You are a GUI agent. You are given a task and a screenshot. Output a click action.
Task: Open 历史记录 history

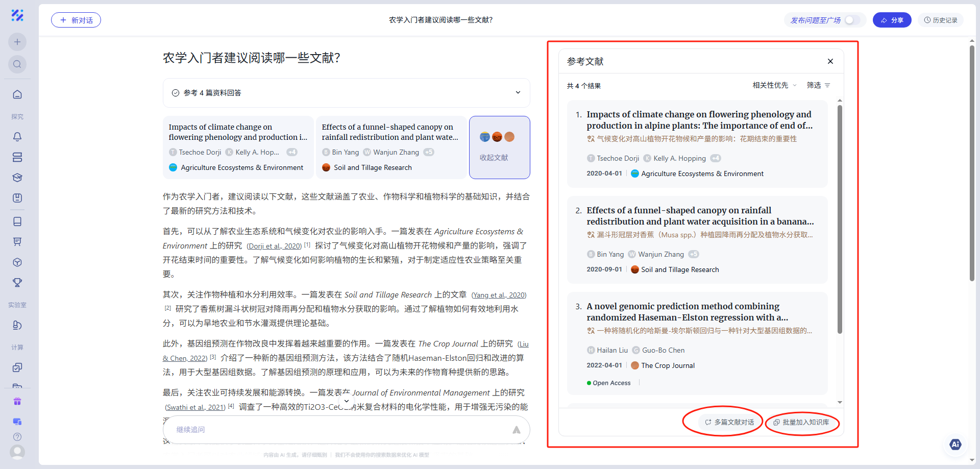[x=940, y=20]
